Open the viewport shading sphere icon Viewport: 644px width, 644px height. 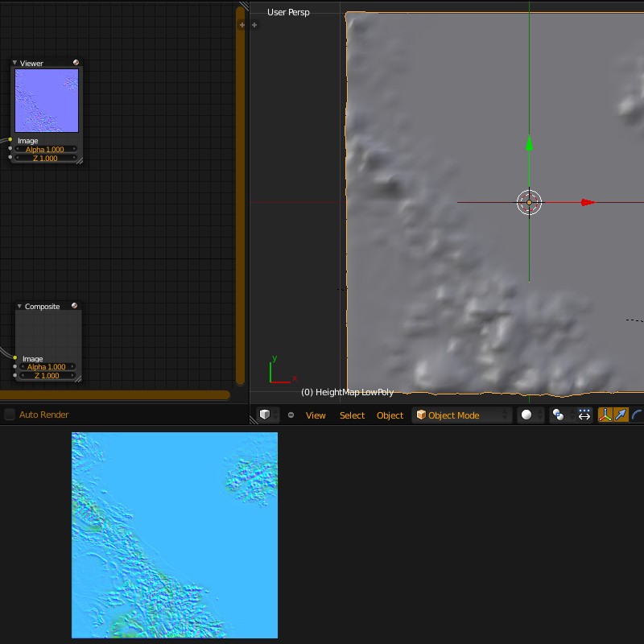tap(526, 414)
